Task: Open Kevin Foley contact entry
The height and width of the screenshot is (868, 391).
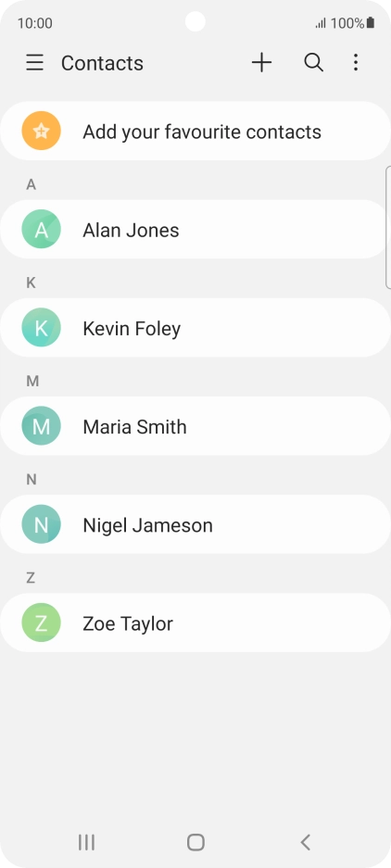Action: 195,328
